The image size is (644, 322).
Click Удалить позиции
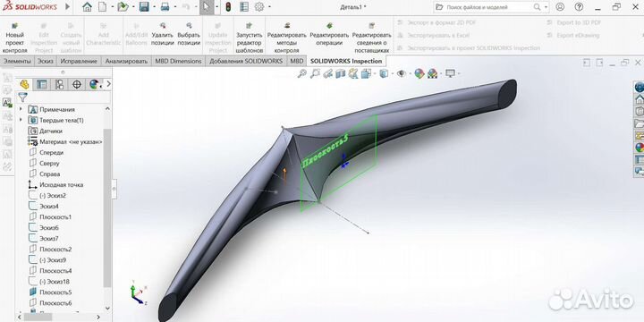162,35
